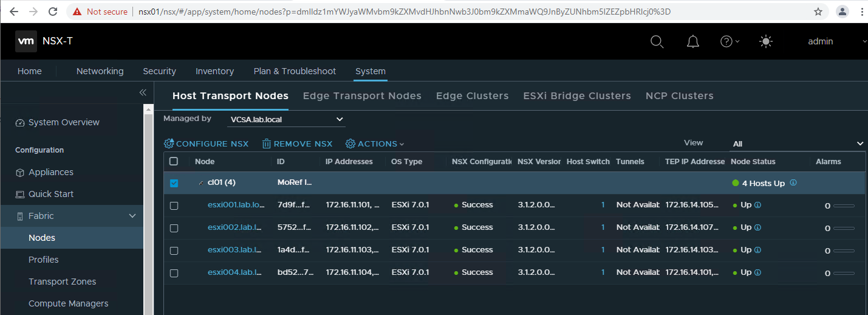Click CONFIGURE NSX button
This screenshot has width=868, height=315.
[207, 144]
